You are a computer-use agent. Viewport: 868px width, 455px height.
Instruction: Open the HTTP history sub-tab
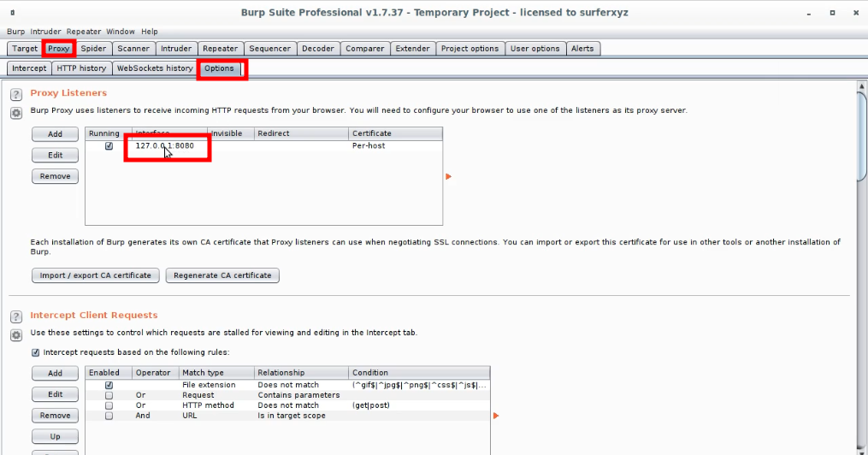coord(81,68)
